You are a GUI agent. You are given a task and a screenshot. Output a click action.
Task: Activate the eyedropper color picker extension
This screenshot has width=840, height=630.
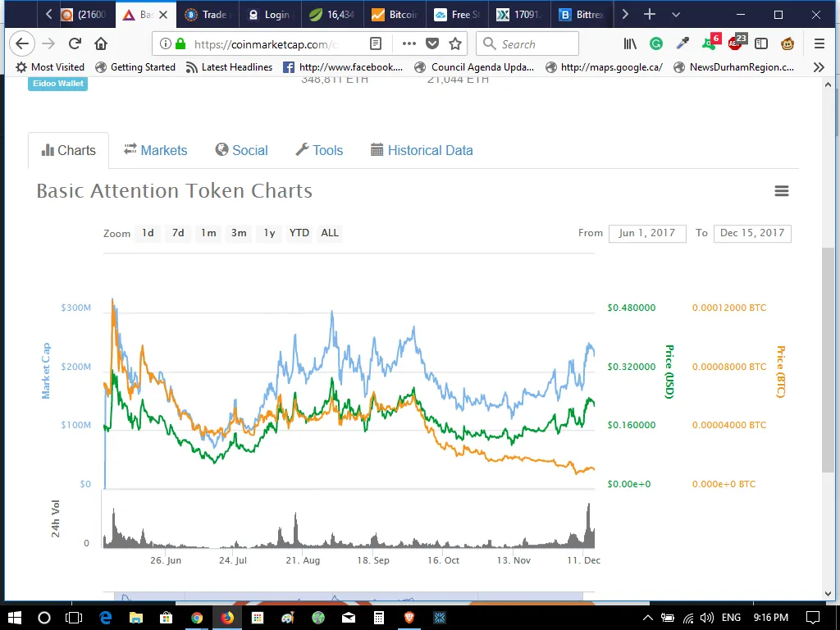(x=682, y=43)
